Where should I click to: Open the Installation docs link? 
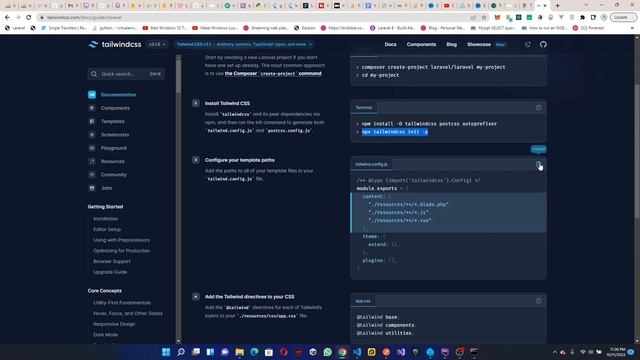(x=105, y=219)
